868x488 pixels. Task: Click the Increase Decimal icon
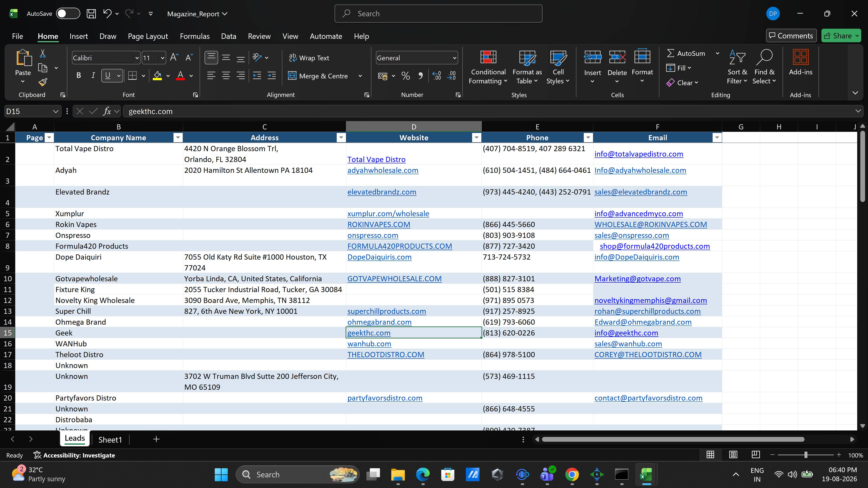pos(437,76)
